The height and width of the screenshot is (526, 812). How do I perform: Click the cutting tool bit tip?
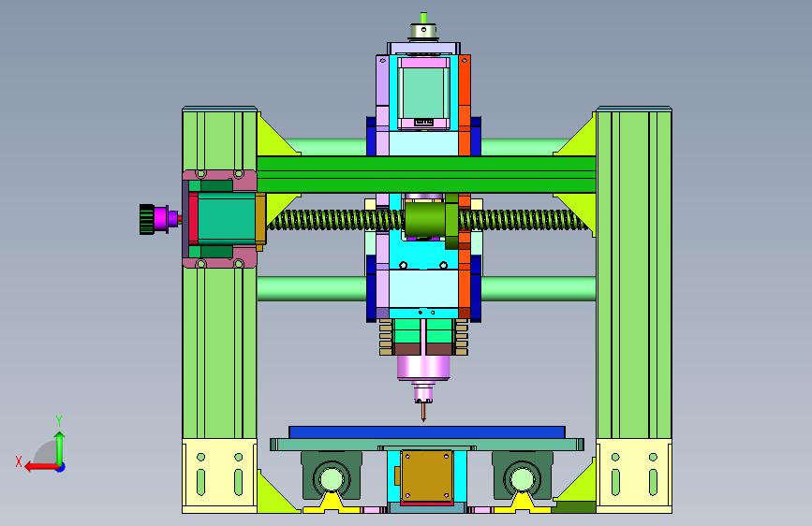point(423,413)
